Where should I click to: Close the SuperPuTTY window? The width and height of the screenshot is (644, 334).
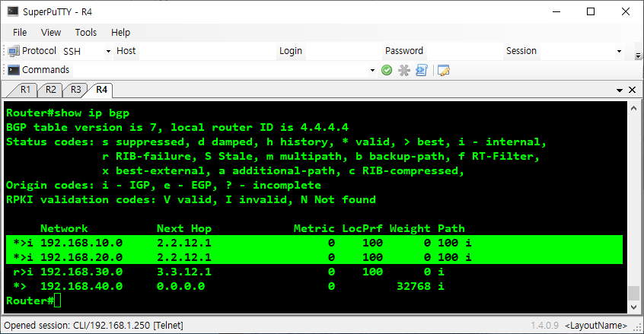(626, 11)
